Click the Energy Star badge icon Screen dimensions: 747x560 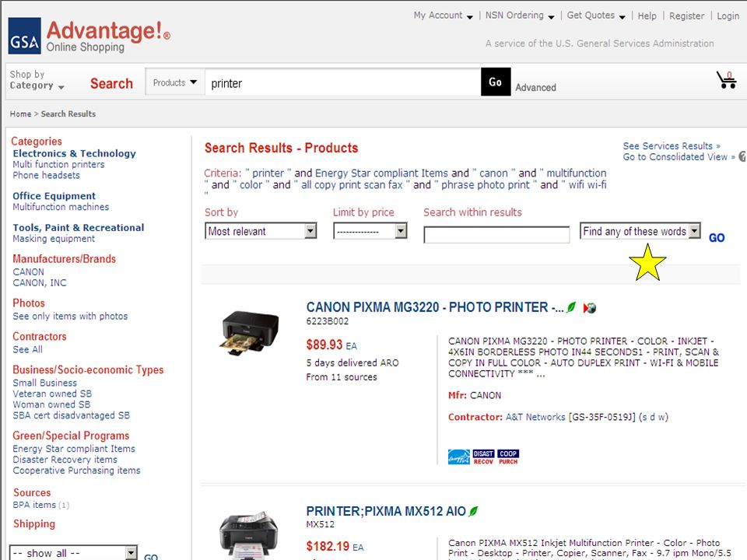pyautogui.click(x=459, y=457)
